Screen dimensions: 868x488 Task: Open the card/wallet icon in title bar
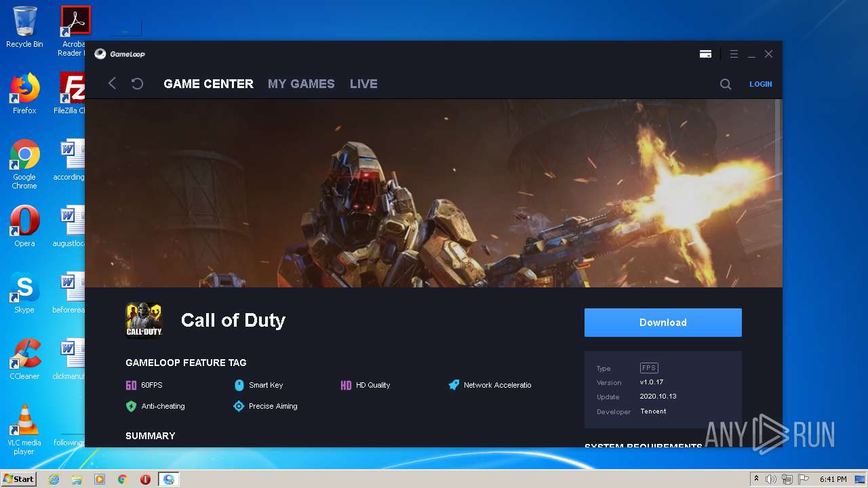(x=705, y=54)
